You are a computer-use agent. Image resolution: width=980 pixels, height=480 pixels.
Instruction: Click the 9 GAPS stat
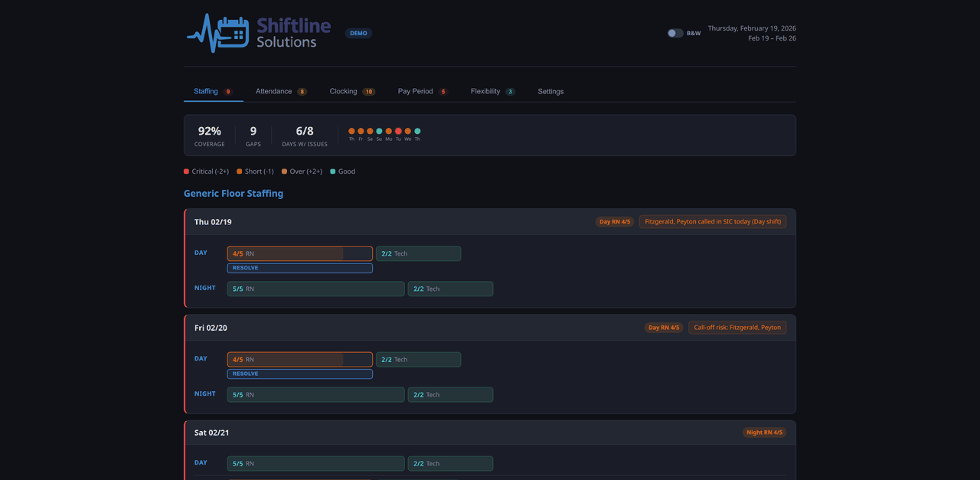253,136
